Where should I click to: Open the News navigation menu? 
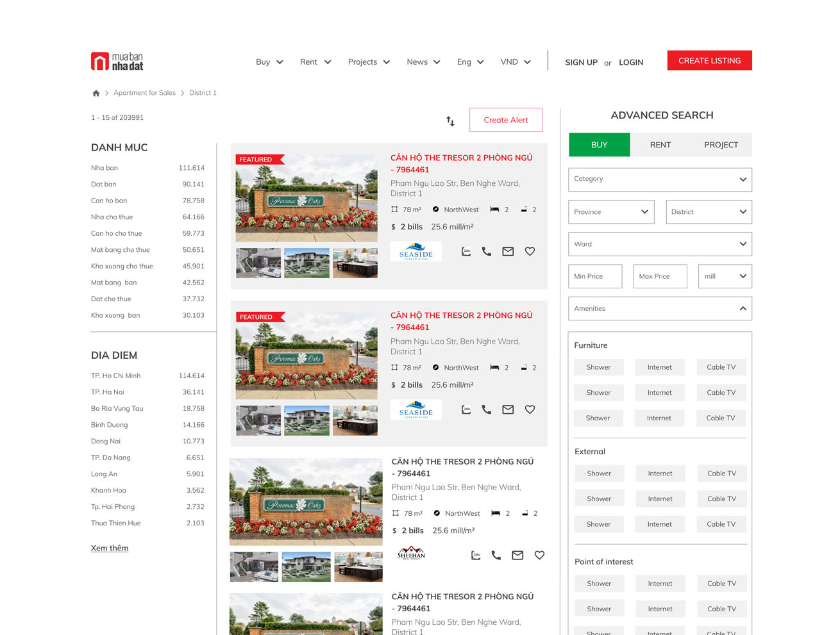pos(423,62)
